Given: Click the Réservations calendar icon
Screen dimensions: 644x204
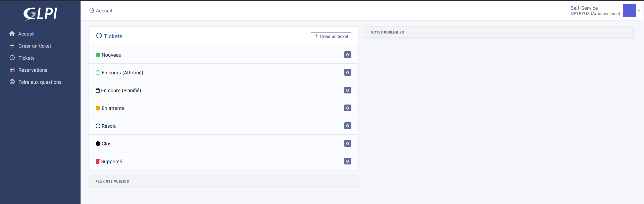Looking at the screenshot, I should [12, 70].
